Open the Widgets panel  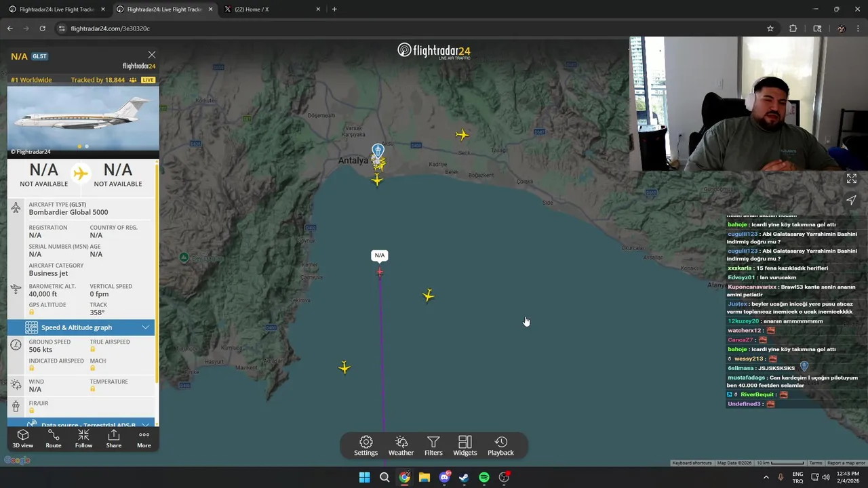[465, 446]
